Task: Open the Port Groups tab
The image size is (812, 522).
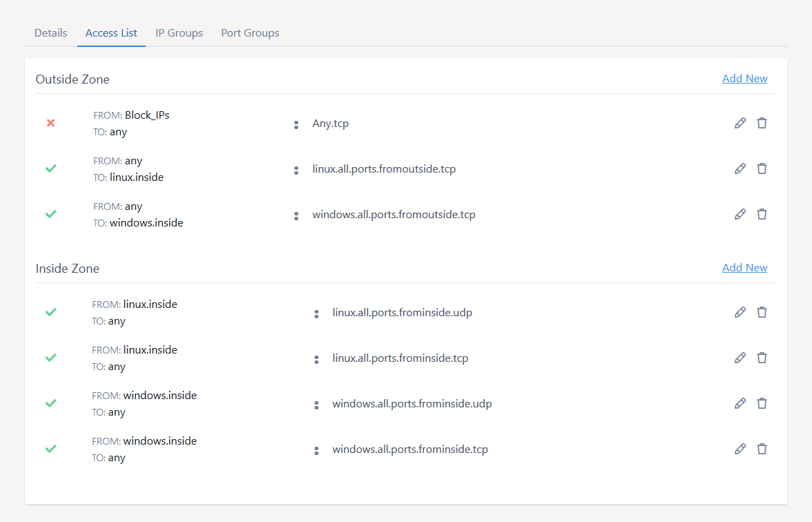Action: pos(250,33)
